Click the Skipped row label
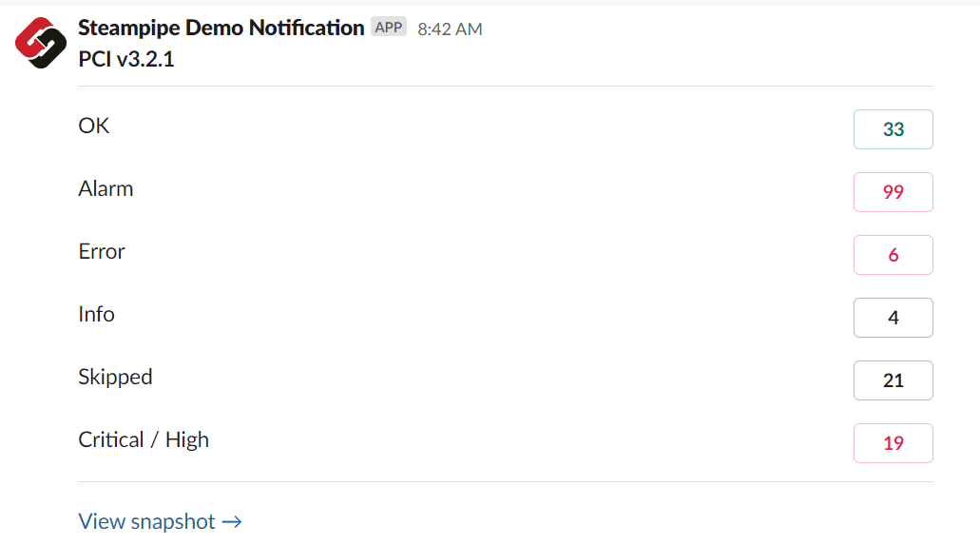 (x=115, y=377)
